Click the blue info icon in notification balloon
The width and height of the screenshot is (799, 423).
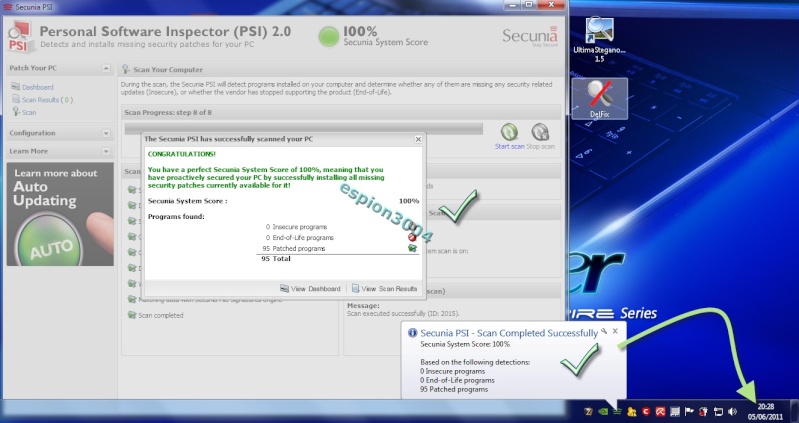413,333
